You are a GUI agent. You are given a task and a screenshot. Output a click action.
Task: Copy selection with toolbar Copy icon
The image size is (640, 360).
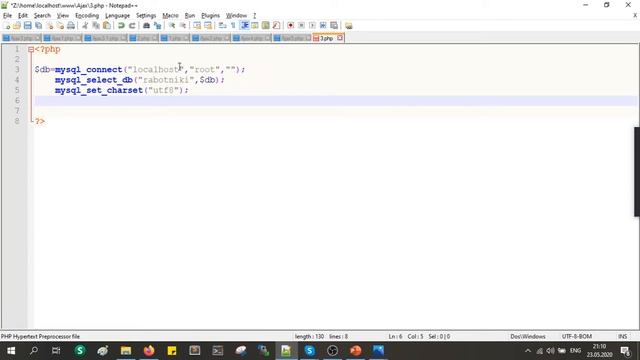click(x=96, y=26)
